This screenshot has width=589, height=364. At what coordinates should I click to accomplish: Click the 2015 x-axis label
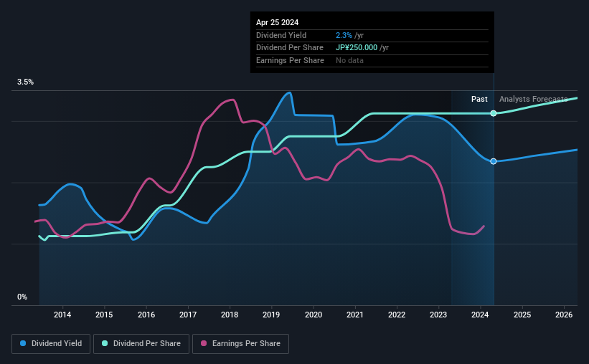(x=104, y=315)
